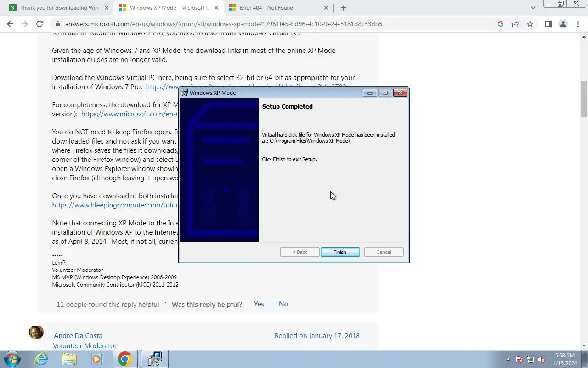Close the Windows XP Mode setup dialog
This screenshot has height=368, width=588.
[400, 92]
